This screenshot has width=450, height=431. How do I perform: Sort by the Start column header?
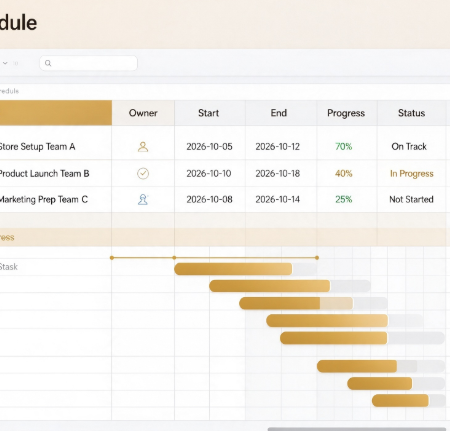(209, 113)
